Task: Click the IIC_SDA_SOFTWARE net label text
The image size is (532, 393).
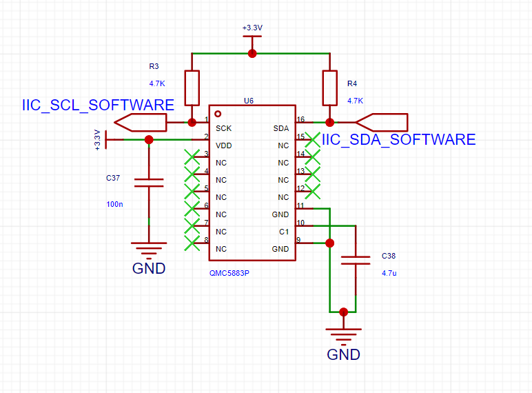Action: (399, 140)
